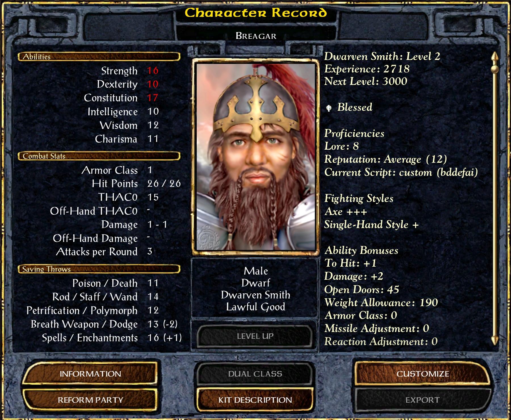Open the Information panel

[x=90, y=374]
